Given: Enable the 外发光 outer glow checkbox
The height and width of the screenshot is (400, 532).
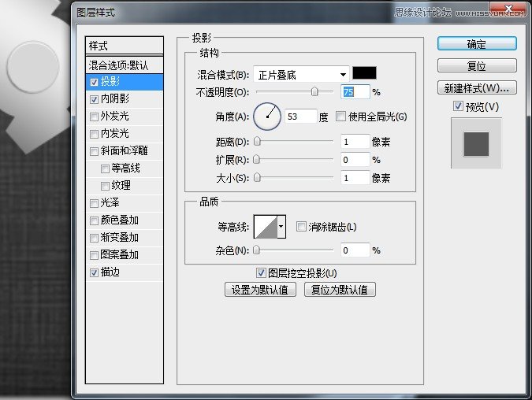Looking at the screenshot, I should coord(95,117).
